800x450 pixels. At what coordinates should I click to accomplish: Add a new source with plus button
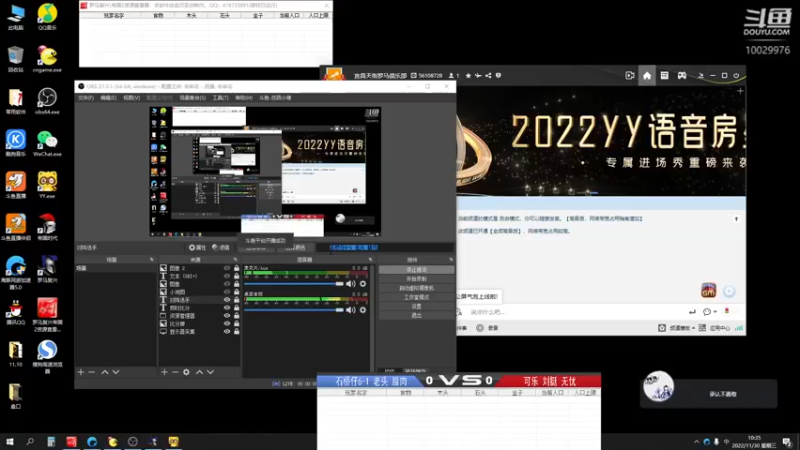click(x=164, y=372)
